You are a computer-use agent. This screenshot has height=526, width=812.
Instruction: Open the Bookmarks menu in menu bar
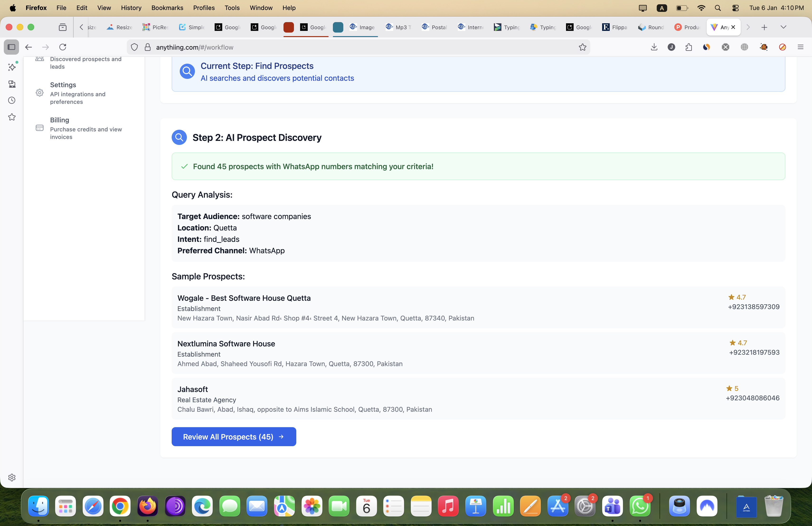pyautogui.click(x=167, y=8)
